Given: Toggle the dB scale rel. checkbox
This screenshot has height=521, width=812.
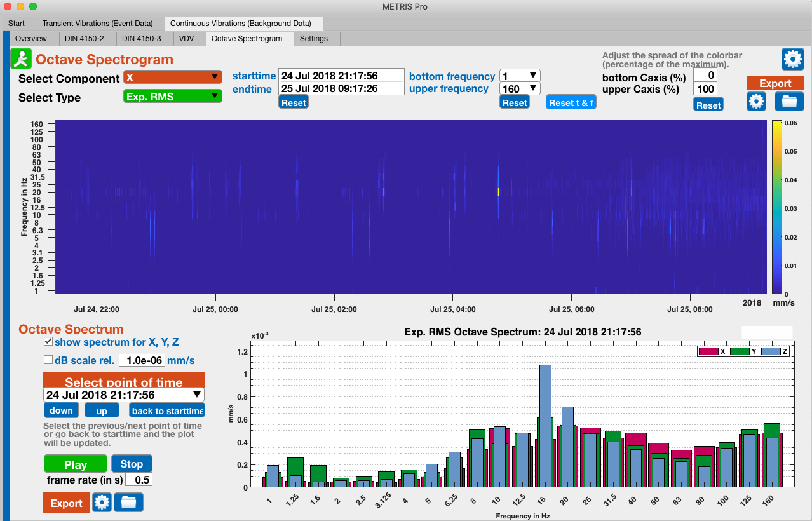Looking at the screenshot, I should (x=48, y=360).
